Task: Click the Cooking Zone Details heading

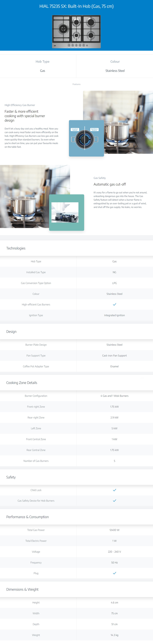Action: 22,383
